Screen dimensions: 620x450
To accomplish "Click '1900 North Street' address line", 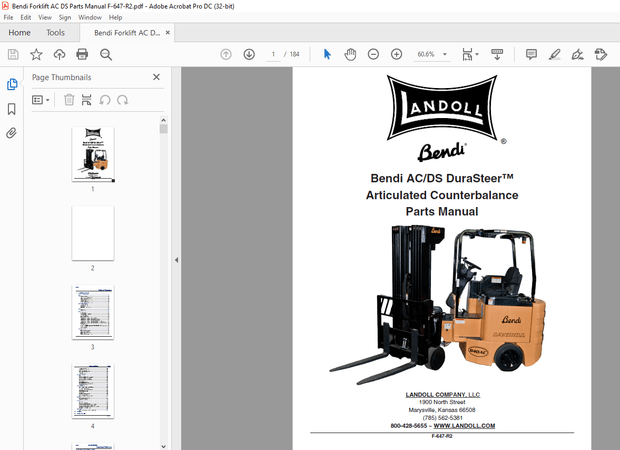I will [442, 402].
